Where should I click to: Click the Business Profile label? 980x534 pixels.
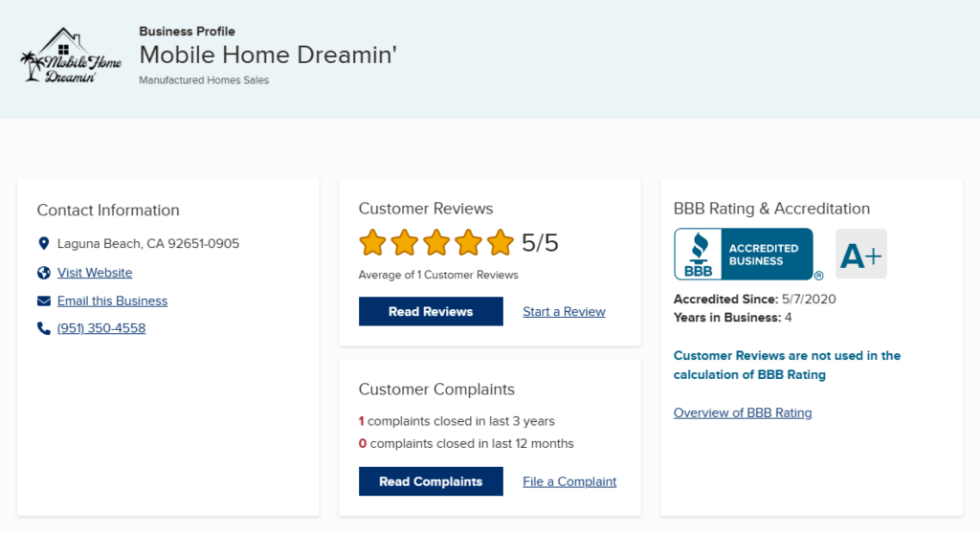(x=187, y=32)
